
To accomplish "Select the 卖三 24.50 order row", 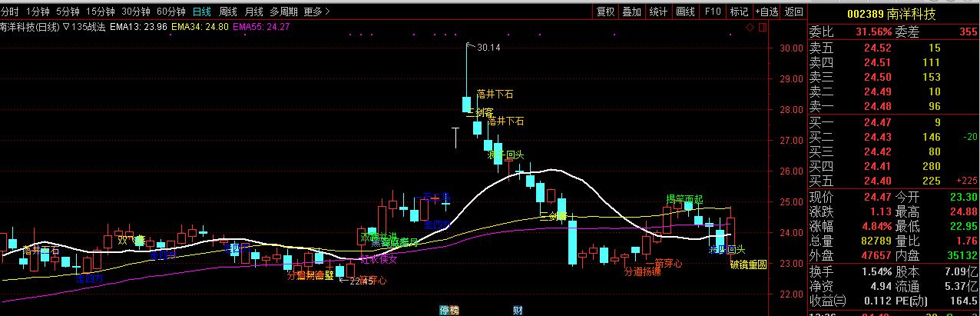I will click(x=894, y=77).
